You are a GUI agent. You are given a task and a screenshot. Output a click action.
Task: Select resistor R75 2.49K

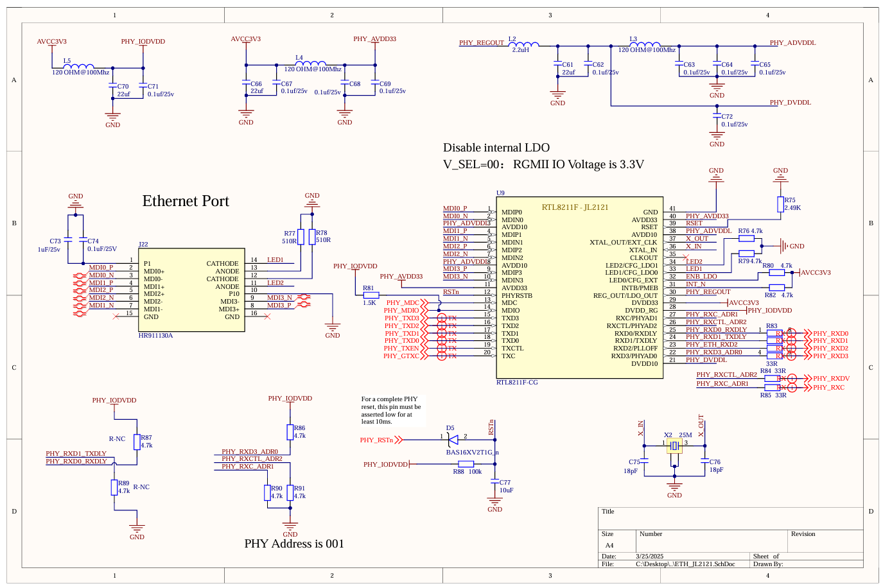pos(780,204)
